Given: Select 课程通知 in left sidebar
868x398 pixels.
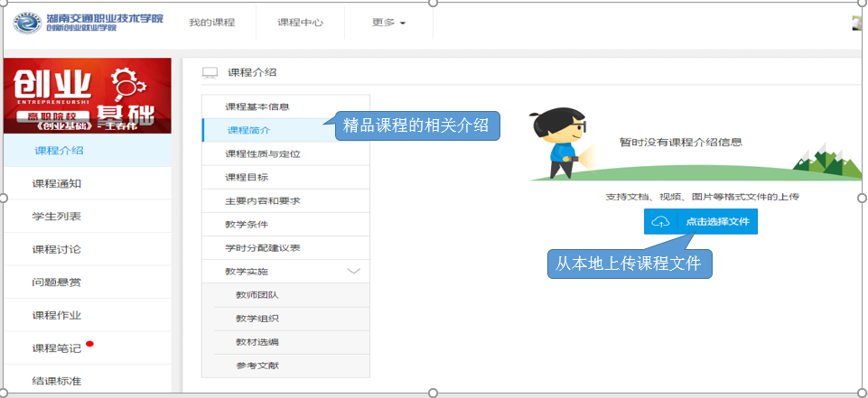Looking at the screenshot, I should [x=57, y=183].
